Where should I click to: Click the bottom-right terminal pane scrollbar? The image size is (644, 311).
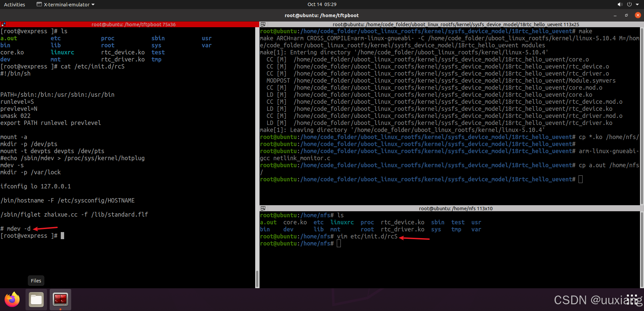click(642, 250)
